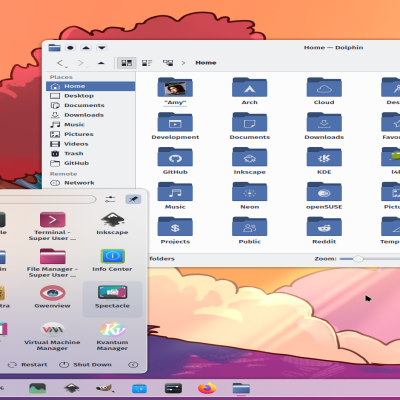Select Videos in Places panel

[90, 144]
